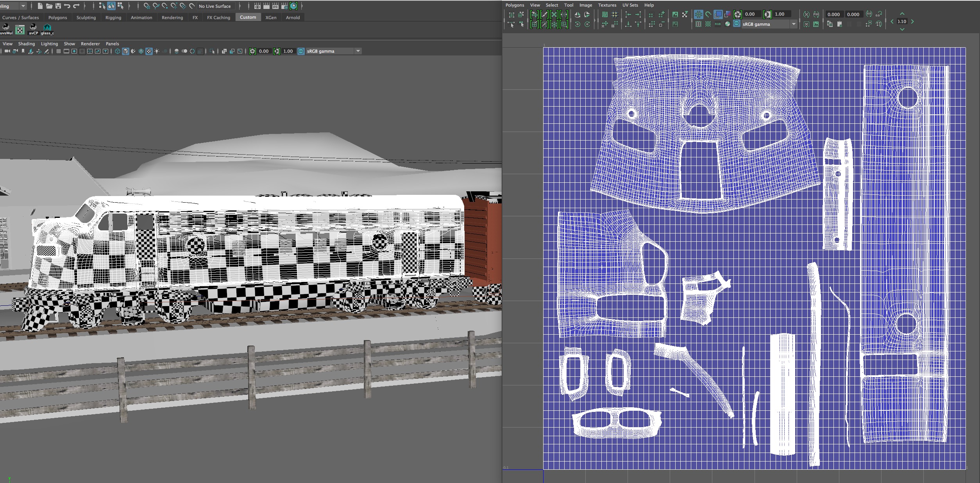Open the UV Sets menu
Image resolution: width=980 pixels, height=483 pixels.
click(630, 5)
